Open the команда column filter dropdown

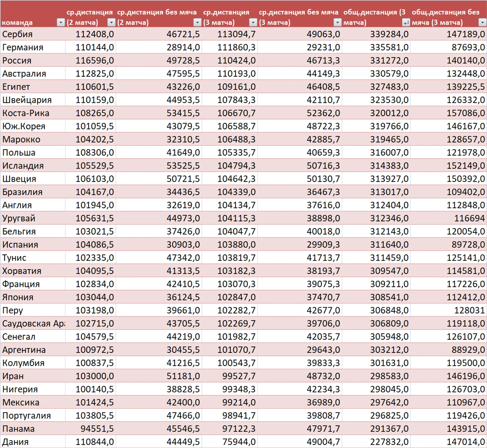click(x=60, y=22)
